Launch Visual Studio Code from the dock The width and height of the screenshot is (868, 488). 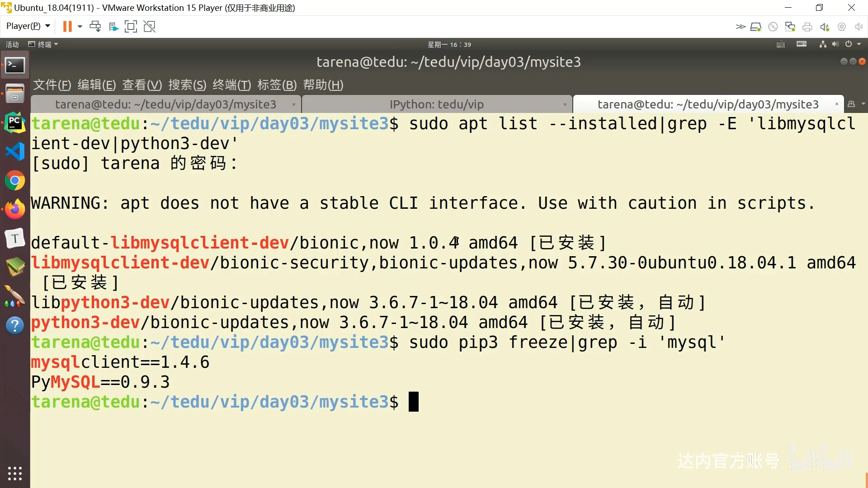click(15, 151)
